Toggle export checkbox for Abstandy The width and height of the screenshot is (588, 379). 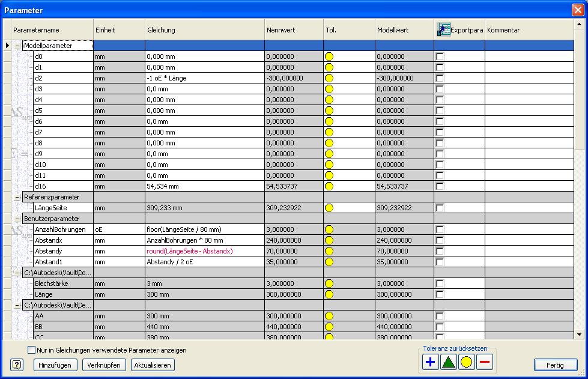pos(440,251)
